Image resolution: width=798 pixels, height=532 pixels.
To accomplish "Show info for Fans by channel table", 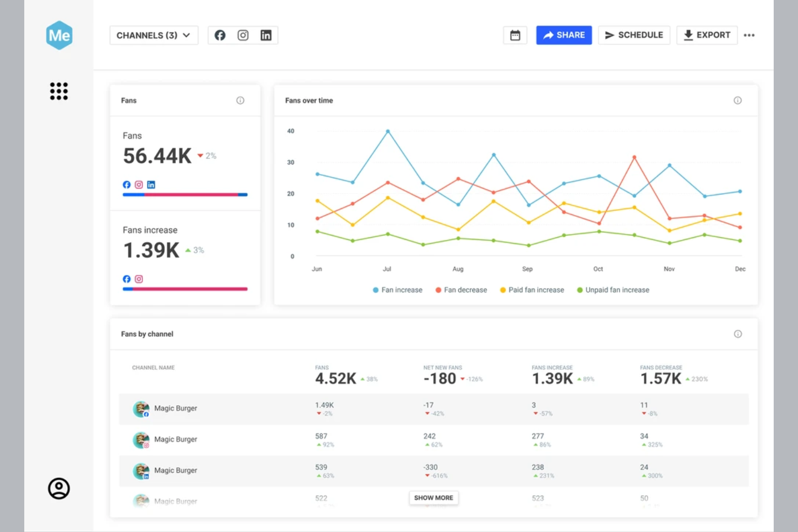I will click(738, 334).
